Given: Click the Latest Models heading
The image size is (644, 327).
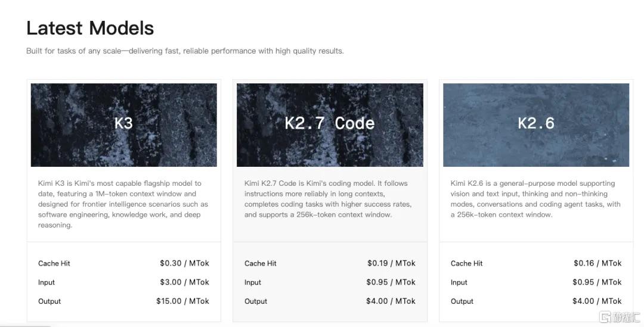Looking at the screenshot, I should click(x=90, y=28).
